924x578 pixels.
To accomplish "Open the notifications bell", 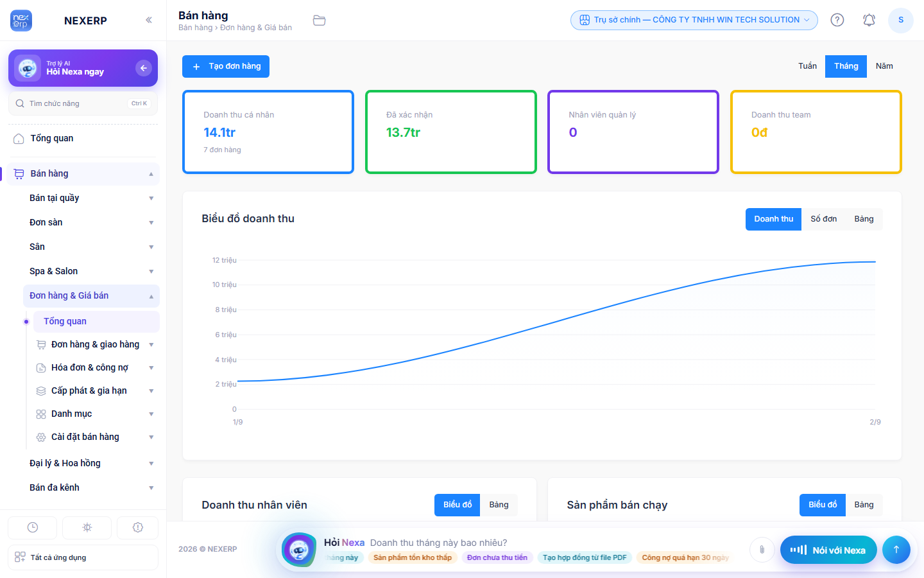I will click(869, 20).
